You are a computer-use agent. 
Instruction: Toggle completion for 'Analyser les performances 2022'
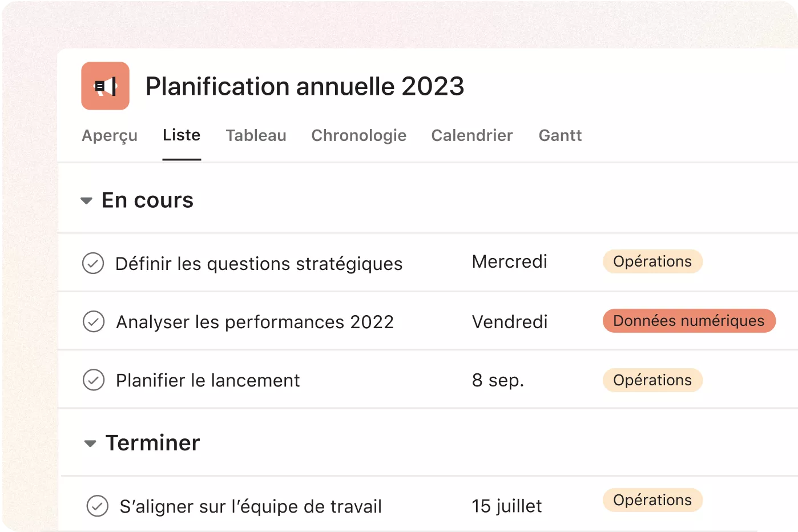94,321
